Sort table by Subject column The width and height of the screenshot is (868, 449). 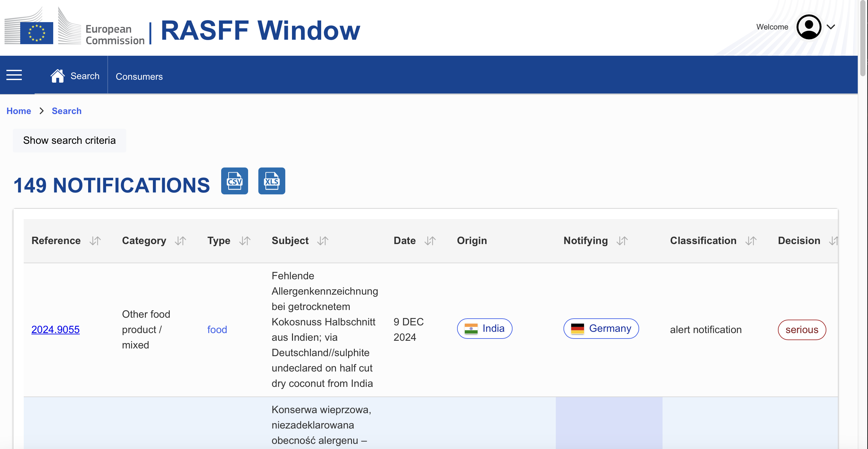(323, 241)
